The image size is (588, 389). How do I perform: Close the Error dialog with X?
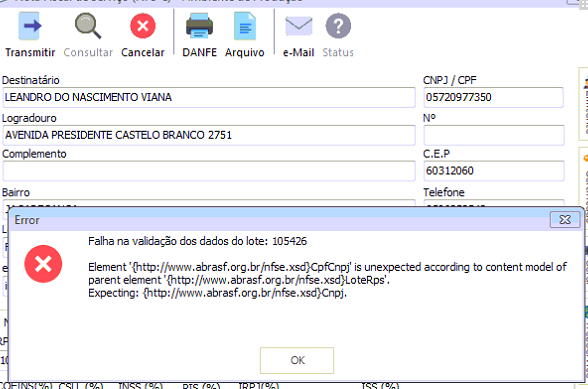coord(565,219)
